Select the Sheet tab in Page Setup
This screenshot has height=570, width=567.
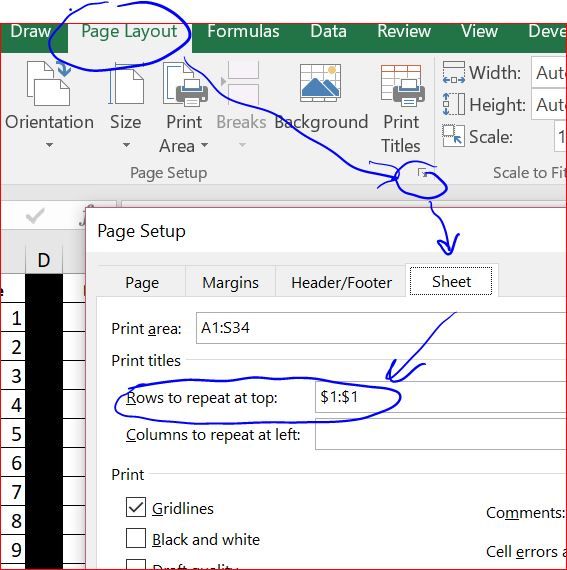(x=451, y=281)
